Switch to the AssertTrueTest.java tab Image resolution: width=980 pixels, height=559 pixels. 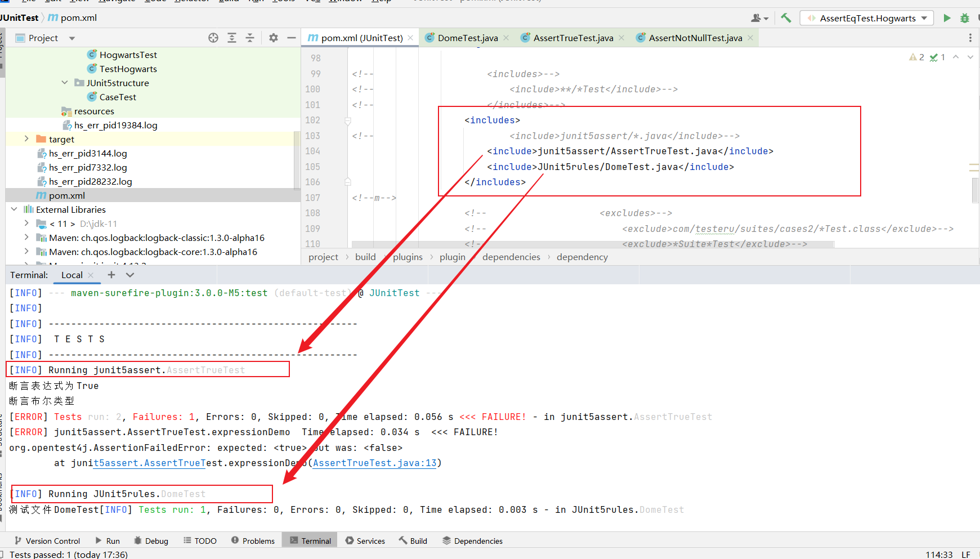572,38
